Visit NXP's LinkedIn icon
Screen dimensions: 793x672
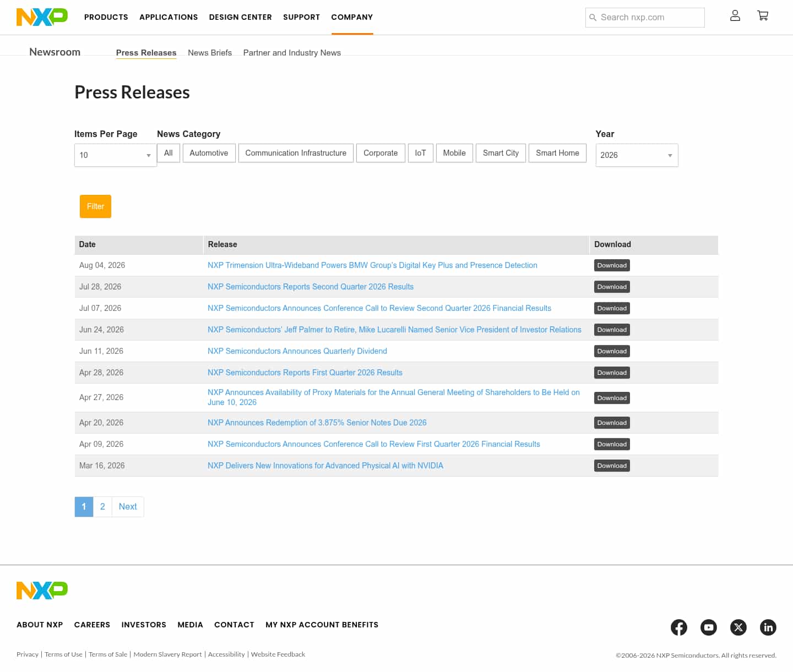click(x=768, y=627)
